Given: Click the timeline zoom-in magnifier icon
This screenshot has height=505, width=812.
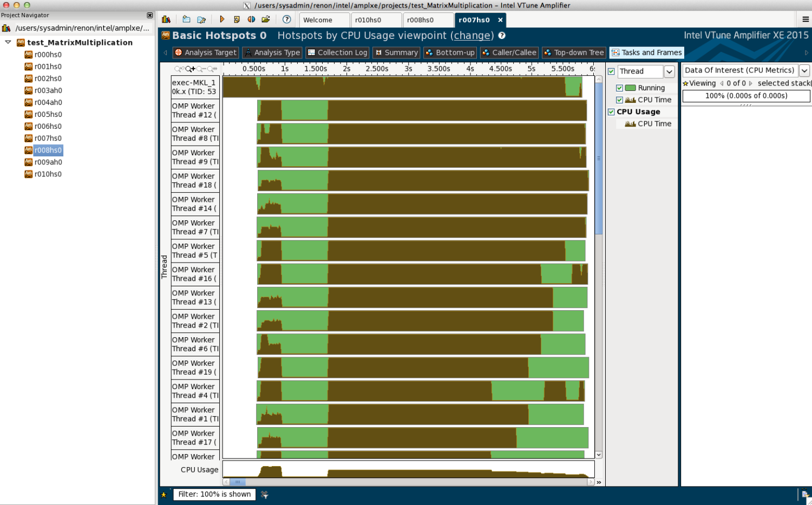Looking at the screenshot, I should coord(190,69).
